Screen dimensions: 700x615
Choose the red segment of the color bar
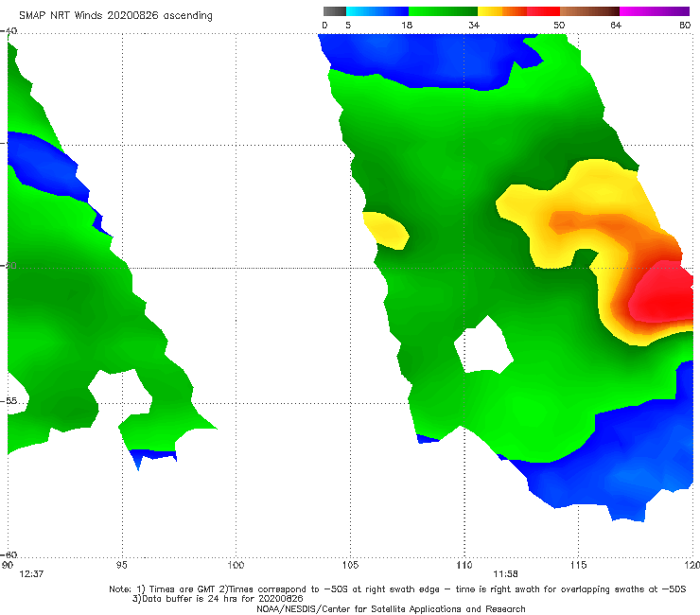(x=543, y=11)
